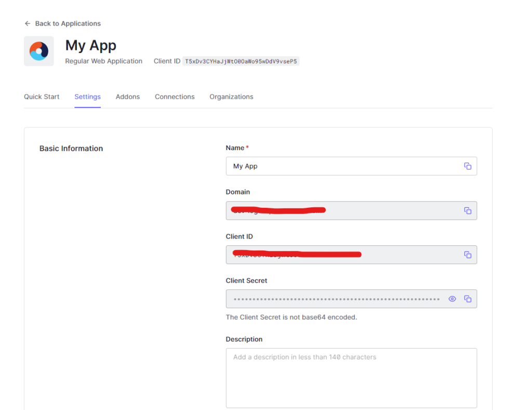Click the copy icon beside Domain field
This screenshot has width=532, height=410.
coord(468,210)
